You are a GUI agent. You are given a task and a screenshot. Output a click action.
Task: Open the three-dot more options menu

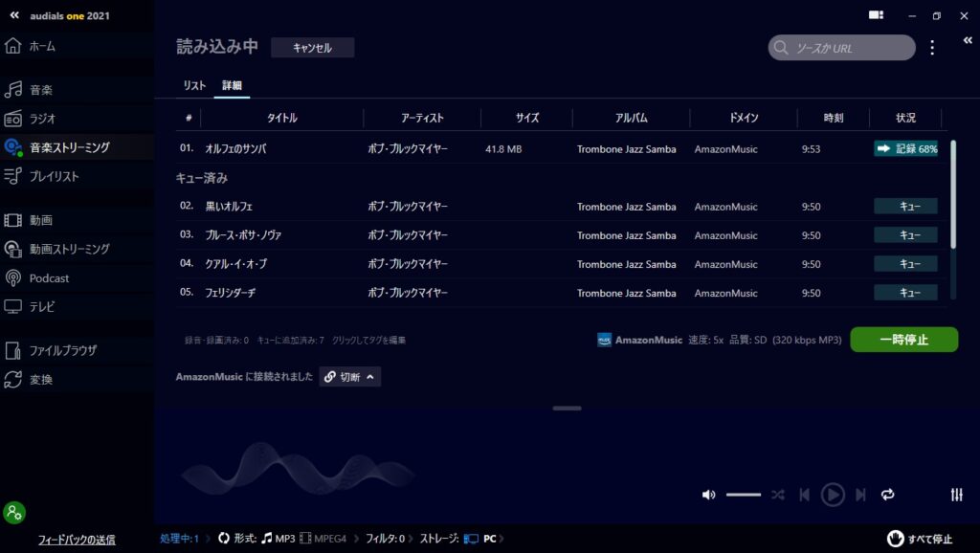pos(932,48)
